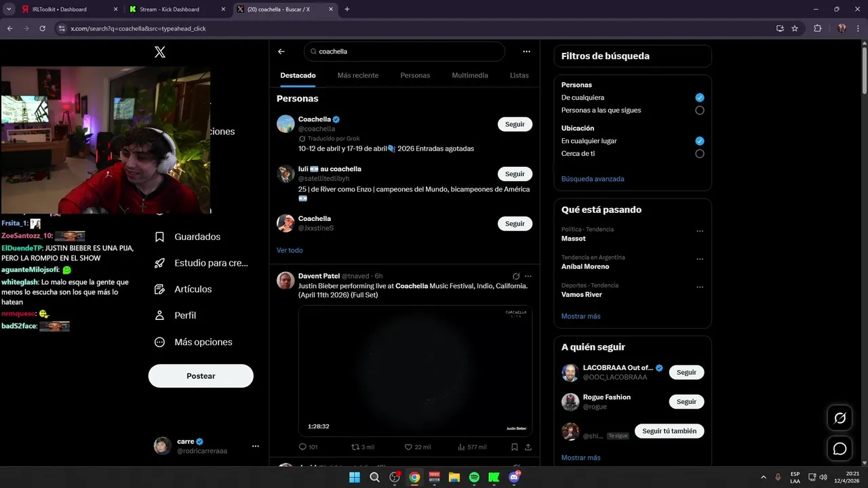
Task: Open the Grok floating button
Action: 840,418
